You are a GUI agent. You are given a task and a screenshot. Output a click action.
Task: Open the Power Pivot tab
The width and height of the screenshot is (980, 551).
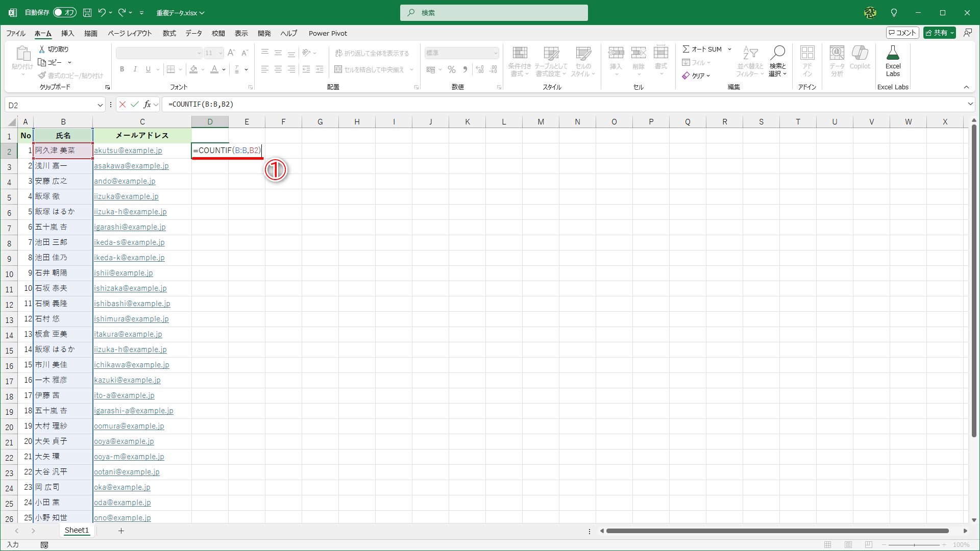tap(328, 33)
